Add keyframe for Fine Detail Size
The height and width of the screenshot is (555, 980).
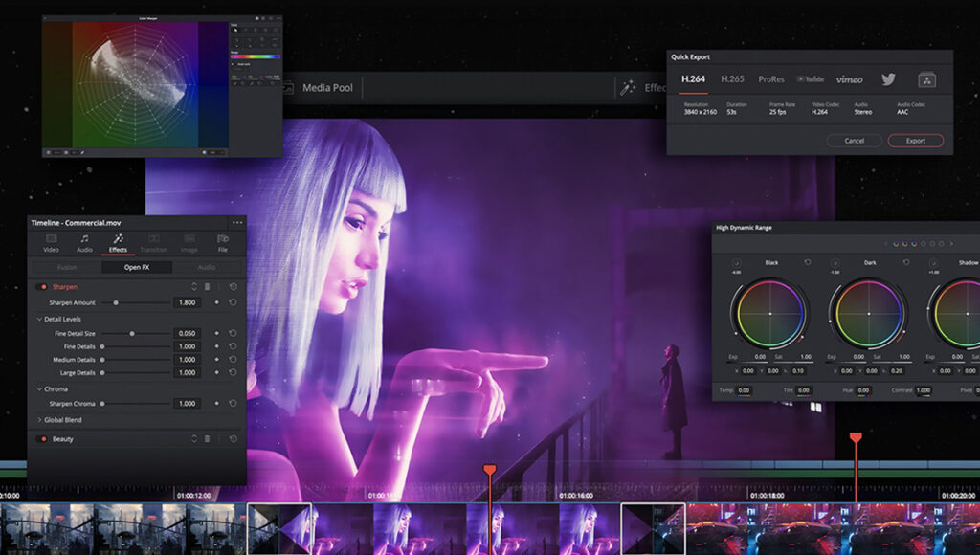point(217,334)
